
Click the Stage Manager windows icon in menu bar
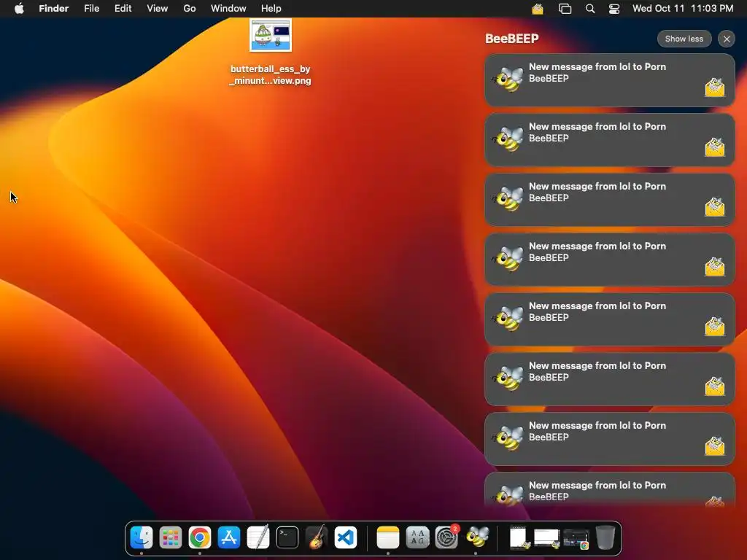[565, 9]
